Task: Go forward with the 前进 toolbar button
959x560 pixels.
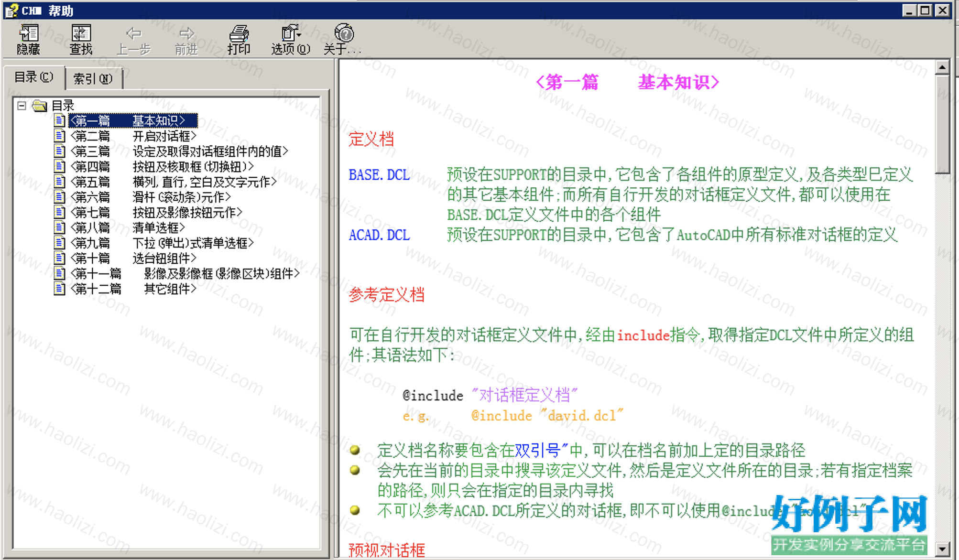Action: pyautogui.click(x=186, y=40)
